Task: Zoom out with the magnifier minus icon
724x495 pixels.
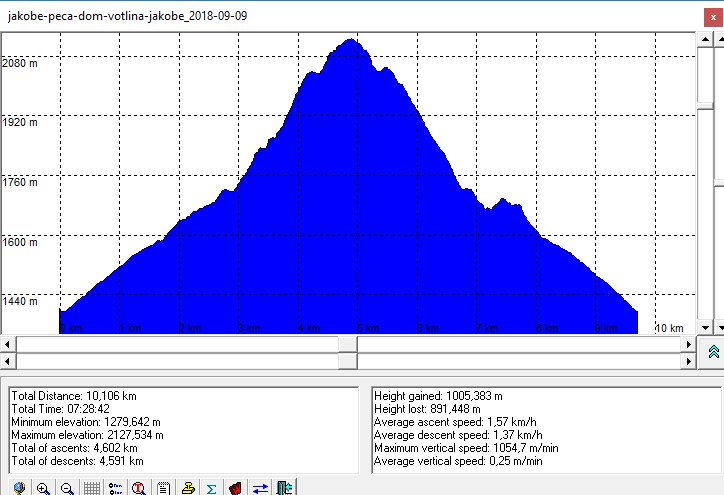Action: [x=67, y=488]
